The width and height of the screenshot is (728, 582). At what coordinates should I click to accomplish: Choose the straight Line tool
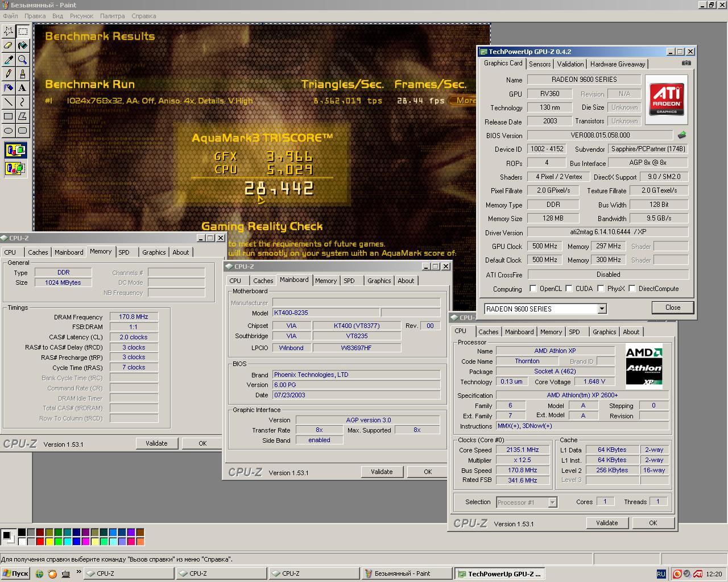coord(9,102)
